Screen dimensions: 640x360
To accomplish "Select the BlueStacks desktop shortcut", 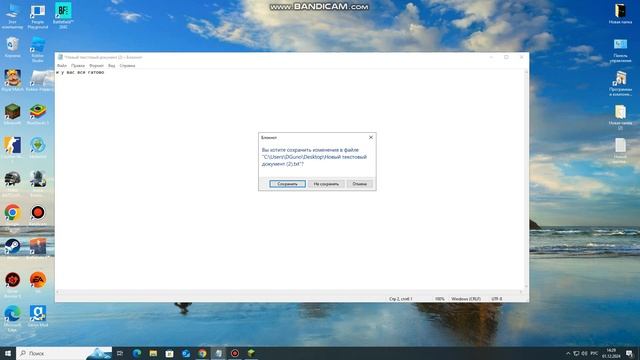I will [38, 114].
